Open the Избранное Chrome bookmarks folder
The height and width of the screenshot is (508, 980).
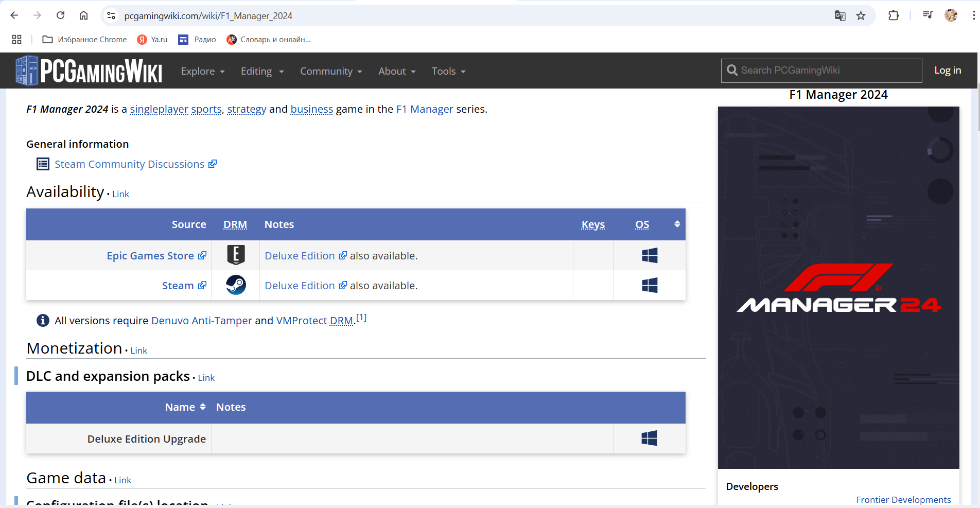coord(85,40)
